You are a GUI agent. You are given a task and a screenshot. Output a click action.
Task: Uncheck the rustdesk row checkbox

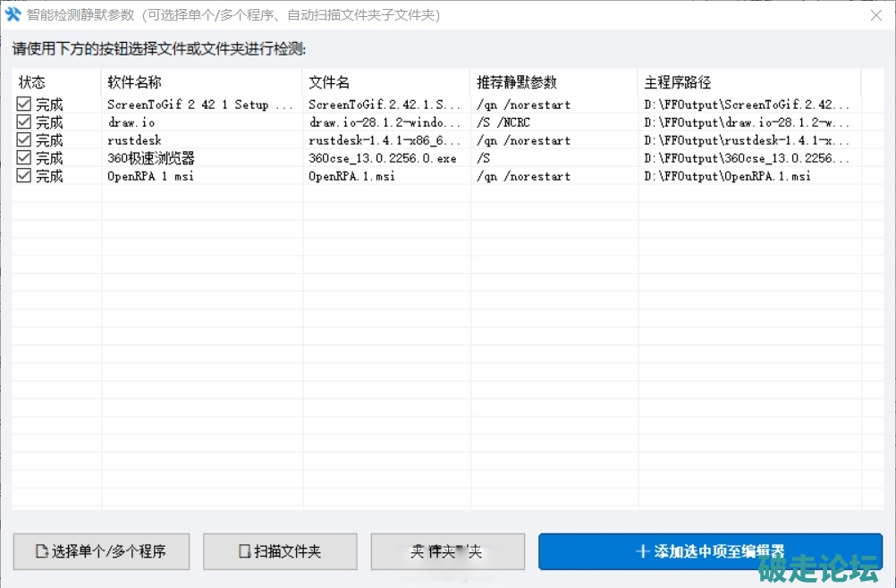pos(24,140)
